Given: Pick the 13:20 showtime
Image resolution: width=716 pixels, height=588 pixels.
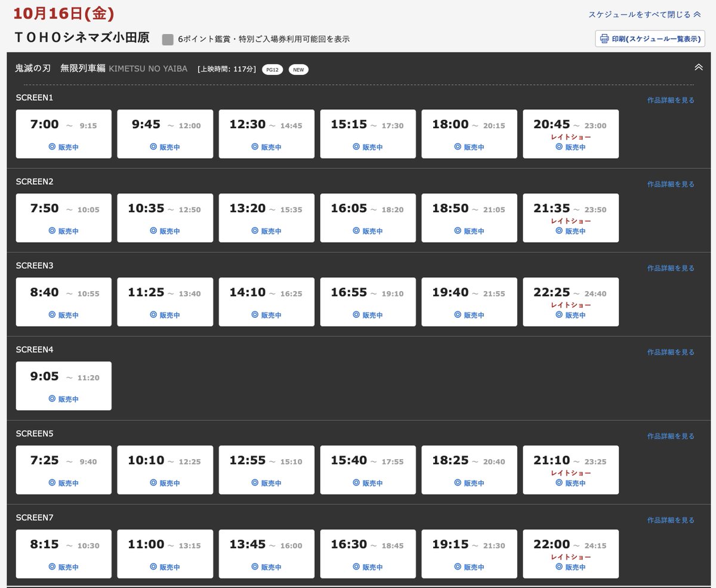Looking at the screenshot, I should [267, 218].
